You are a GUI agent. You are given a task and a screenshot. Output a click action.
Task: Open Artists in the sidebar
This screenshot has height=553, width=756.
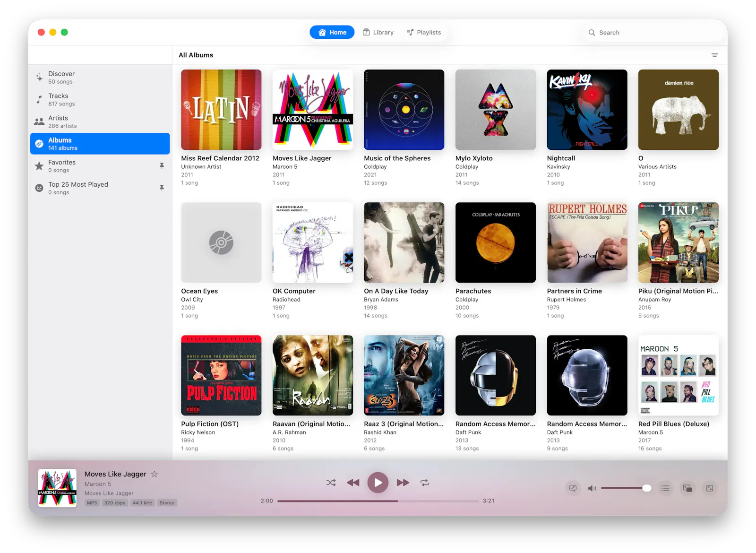point(100,122)
